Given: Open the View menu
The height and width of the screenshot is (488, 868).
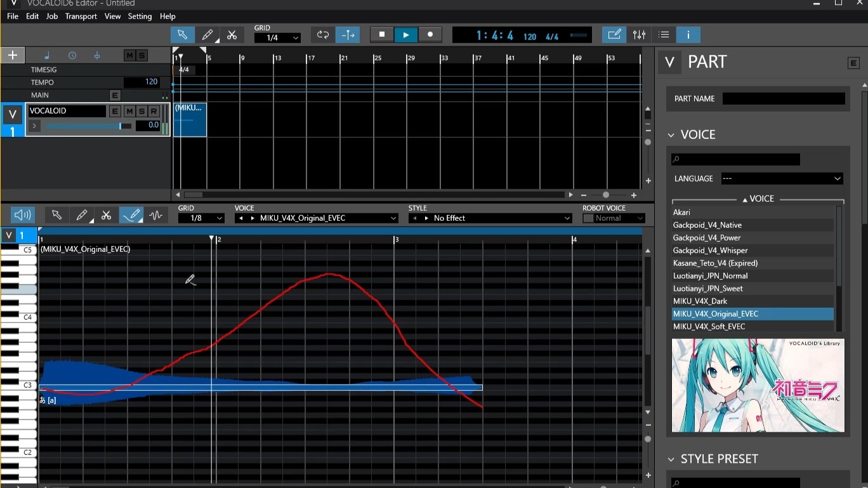Looking at the screenshot, I should [112, 16].
